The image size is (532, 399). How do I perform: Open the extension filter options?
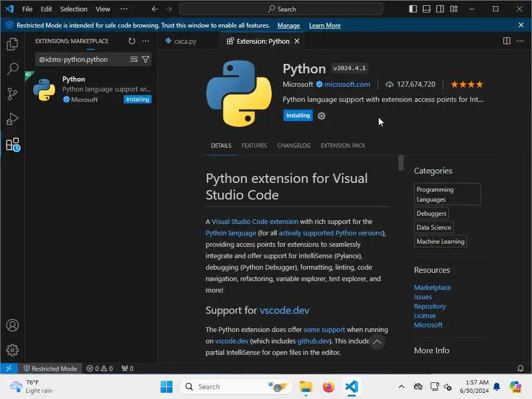pos(145,59)
